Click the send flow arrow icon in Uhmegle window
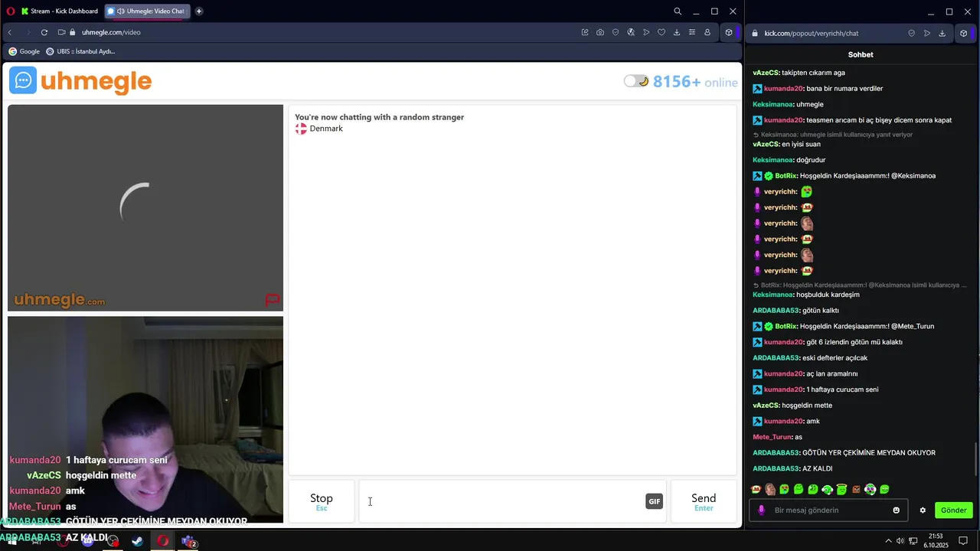Image resolution: width=980 pixels, height=551 pixels. point(646,32)
